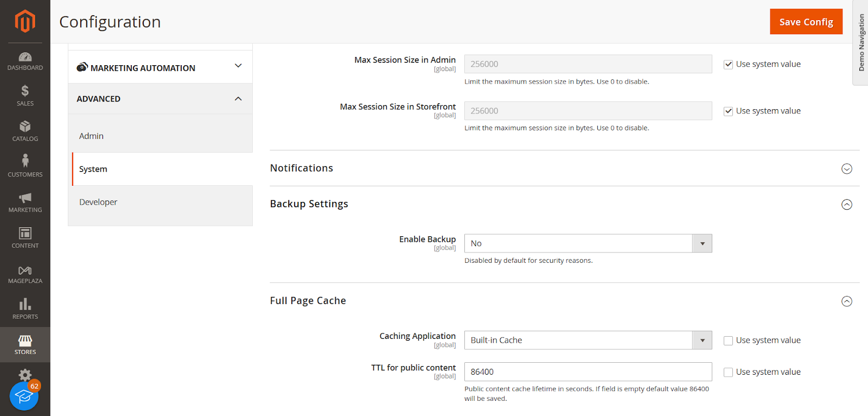This screenshot has width=868, height=416.
Task: Uncheck system value for Max Session Size in Storefront
Action: tap(728, 111)
